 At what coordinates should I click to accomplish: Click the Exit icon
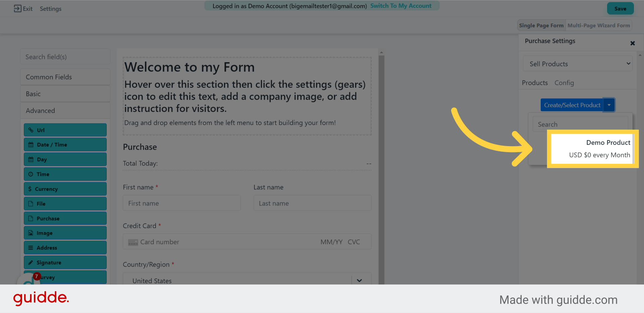point(18,8)
